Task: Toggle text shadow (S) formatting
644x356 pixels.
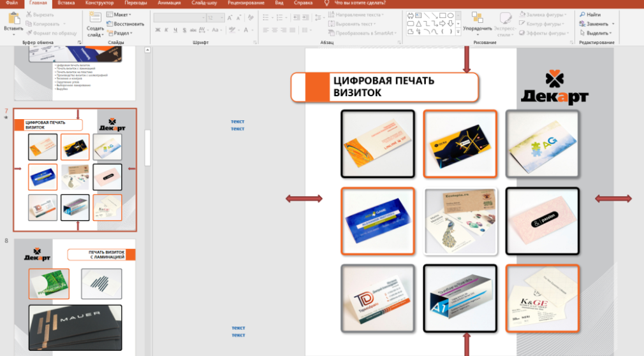Action: tap(184, 30)
